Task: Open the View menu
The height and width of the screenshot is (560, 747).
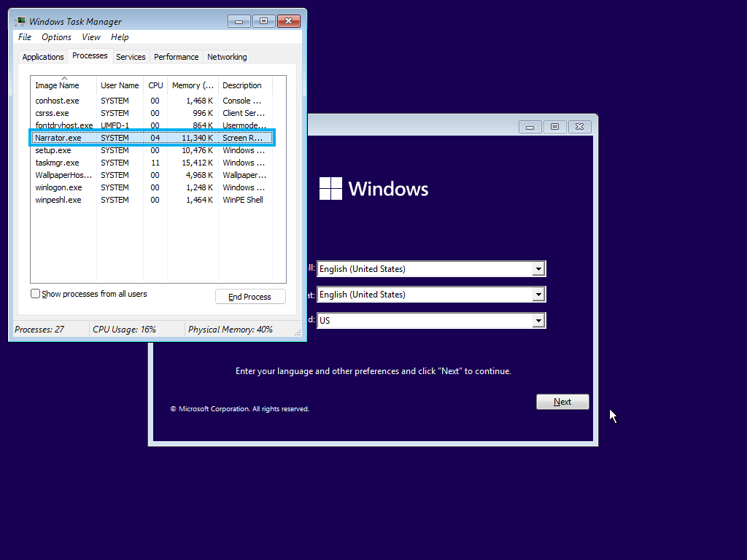Action: point(91,37)
